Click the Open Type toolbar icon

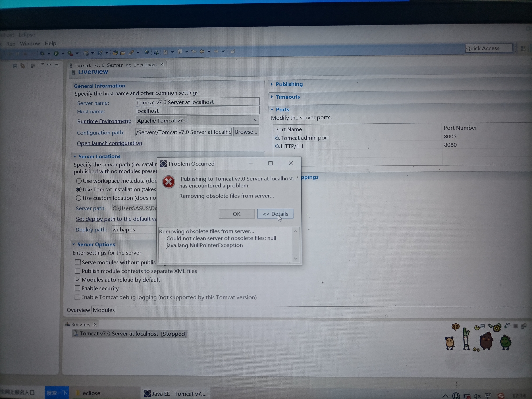click(x=115, y=53)
